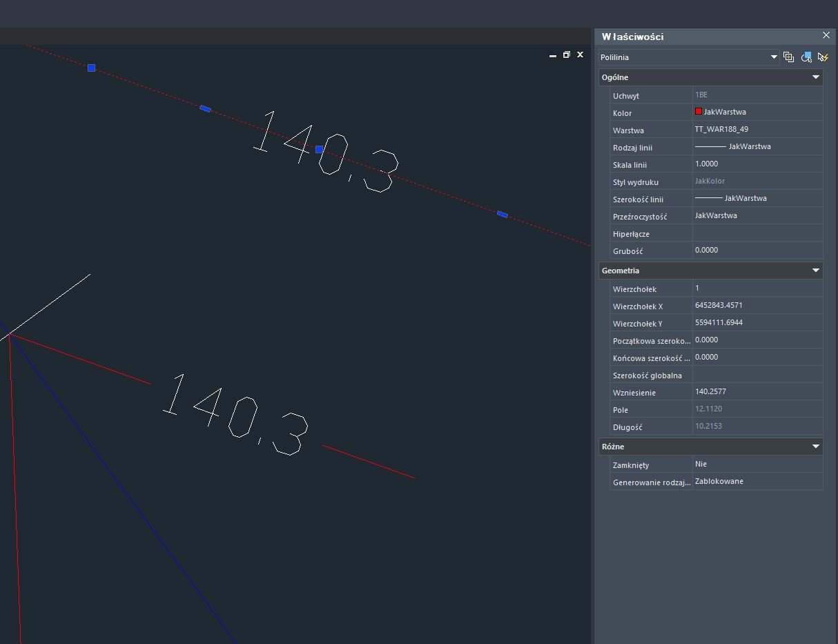This screenshot has width=838, height=644.
Task: Click the Skala linii value 1.0000
Action: point(757,164)
